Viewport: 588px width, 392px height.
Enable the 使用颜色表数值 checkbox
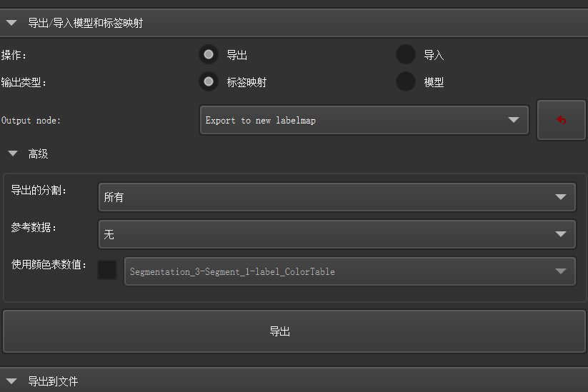point(107,270)
